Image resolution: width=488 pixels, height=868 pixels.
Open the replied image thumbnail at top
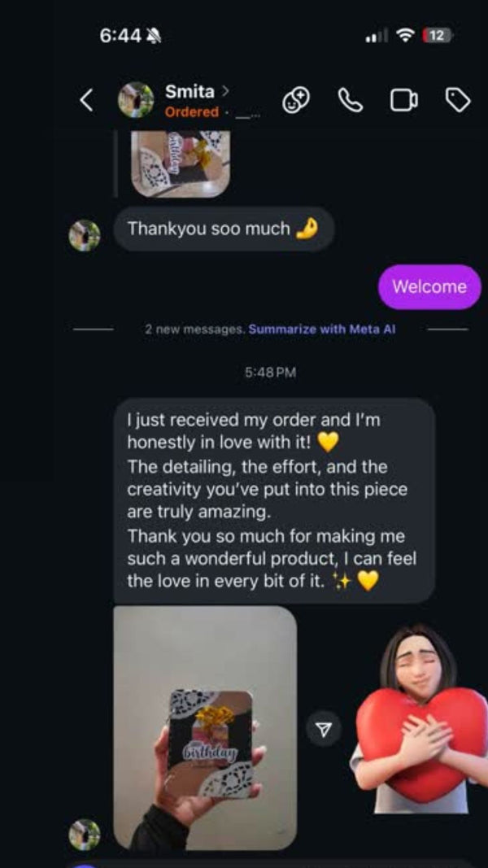(x=181, y=163)
